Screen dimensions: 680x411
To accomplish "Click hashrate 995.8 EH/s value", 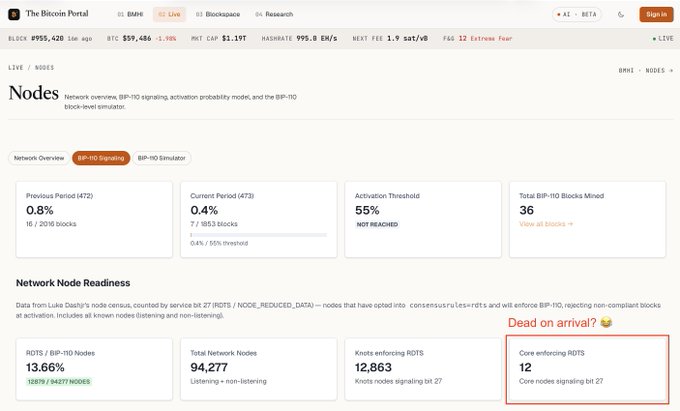I will (317, 38).
